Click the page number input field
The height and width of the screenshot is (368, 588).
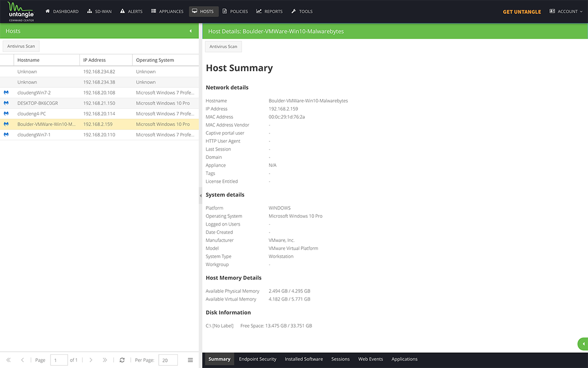click(59, 360)
